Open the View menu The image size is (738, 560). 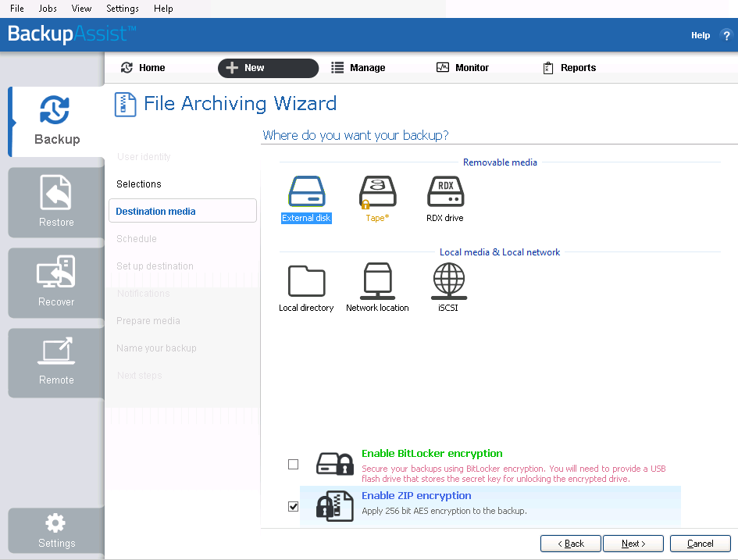coord(81,9)
